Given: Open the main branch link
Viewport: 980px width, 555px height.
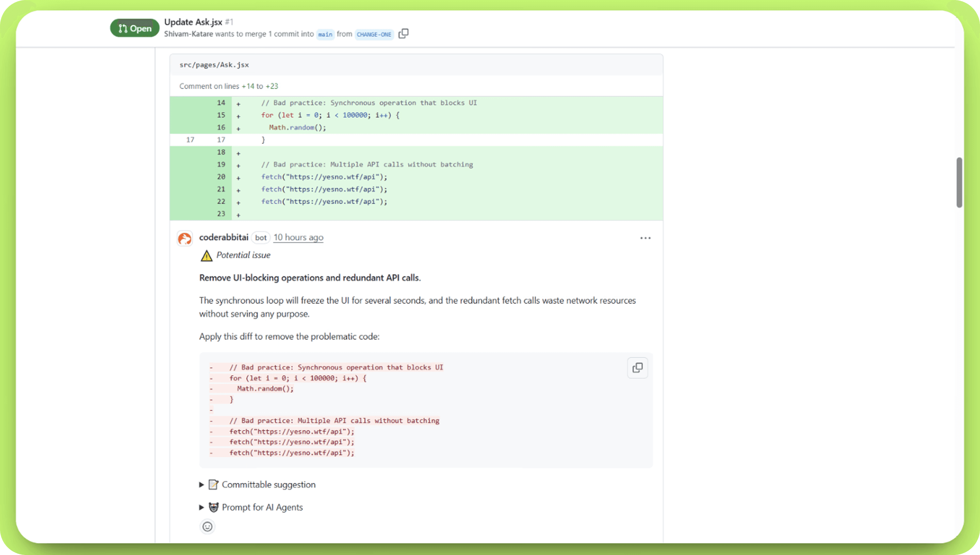Looking at the screenshot, I should pos(325,34).
